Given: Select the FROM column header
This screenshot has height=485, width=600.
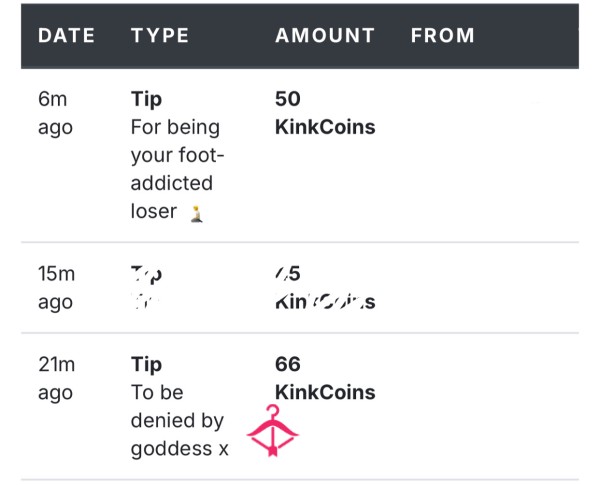Looking at the screenshot, I should [443, 36].
